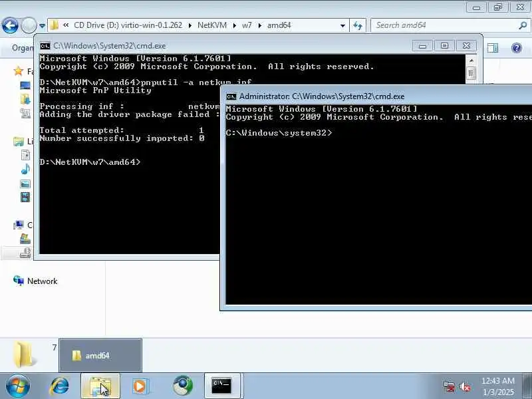Open Explorer help icon
The height and width of the screenshot is (399, 532).
click(x=517, y=48)
